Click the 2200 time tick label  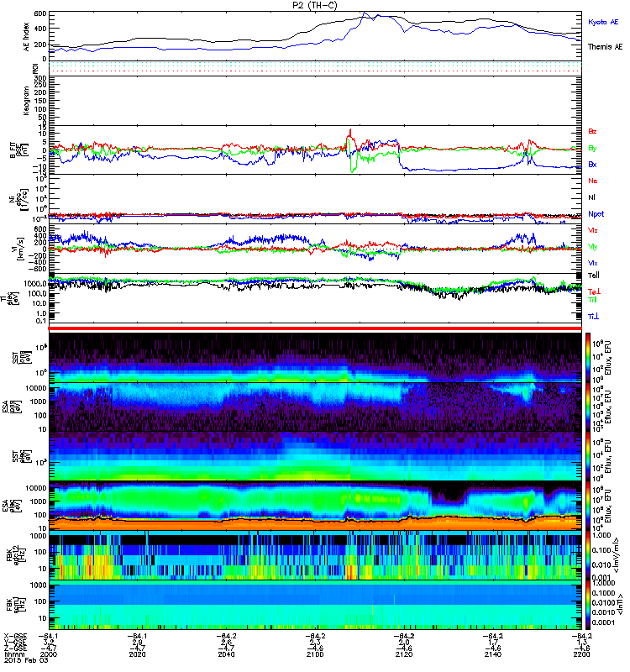[x=581, y=654]
